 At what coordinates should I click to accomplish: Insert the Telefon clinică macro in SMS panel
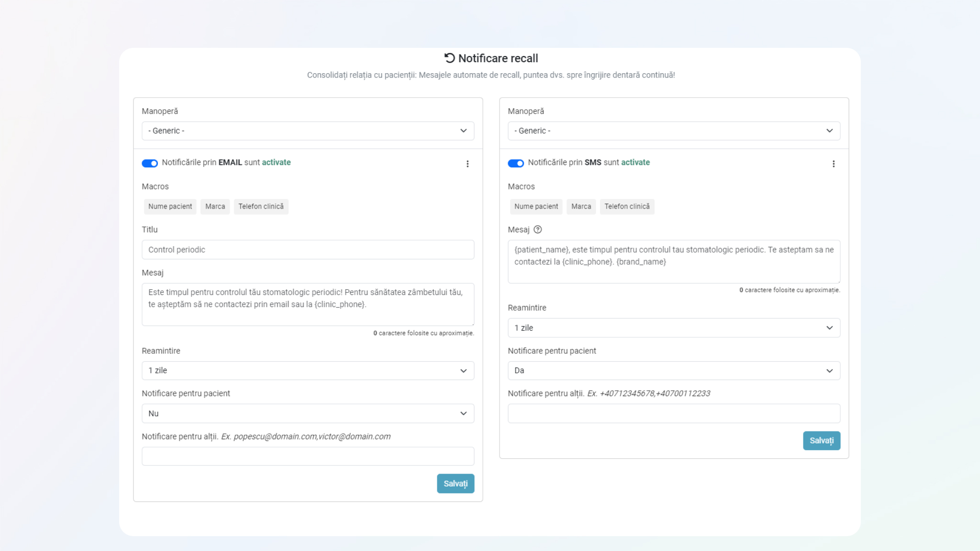click(x=627, y=207)
